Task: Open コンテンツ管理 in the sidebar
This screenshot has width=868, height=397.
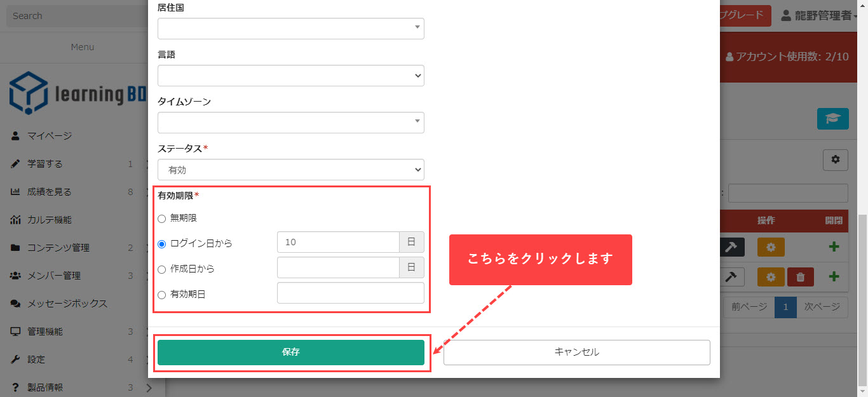Action: click(58, 248)
